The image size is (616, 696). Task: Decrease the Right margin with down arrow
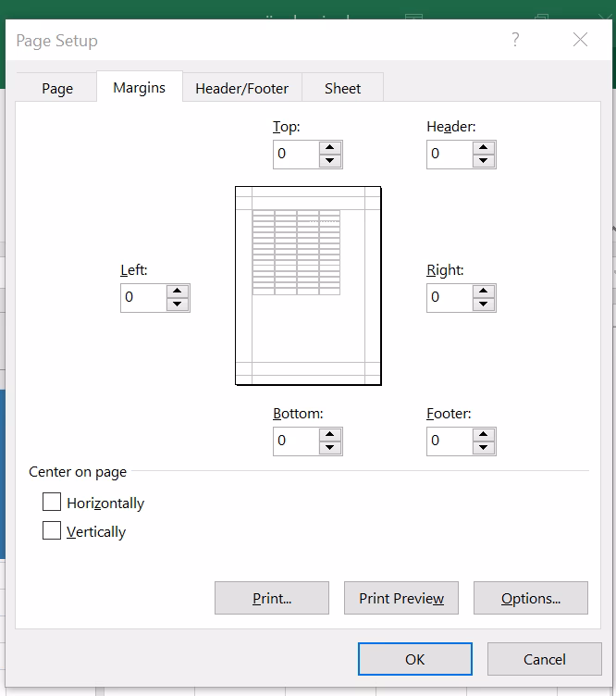pos(484,304)
